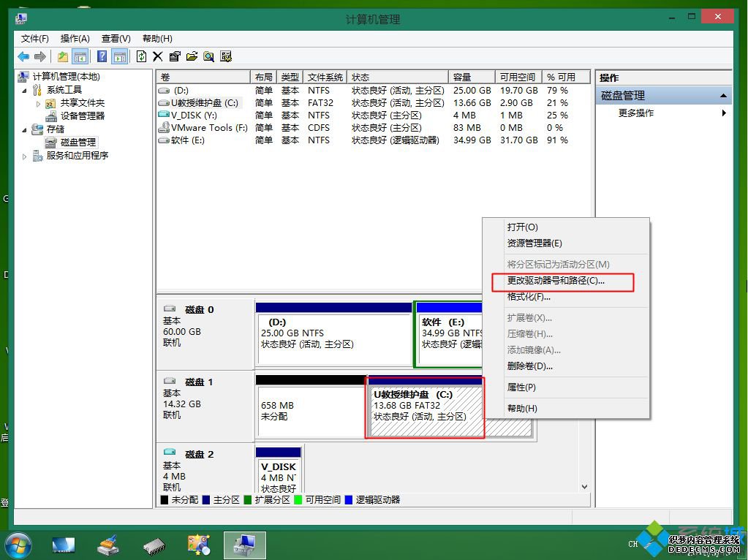Image resolution: width=748 pixels, height=560 pixels.
Task: Open the 帮助(H) menu
Action: 157,39
